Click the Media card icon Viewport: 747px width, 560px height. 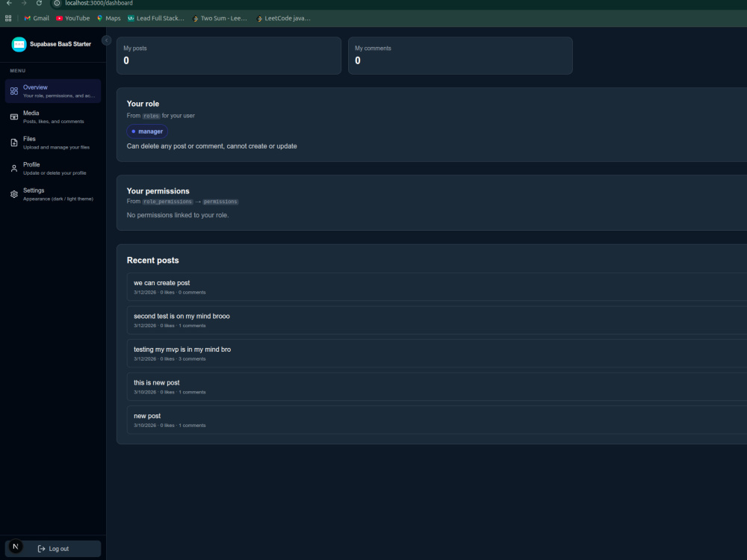pyautogui.click(x=14, y=116)
